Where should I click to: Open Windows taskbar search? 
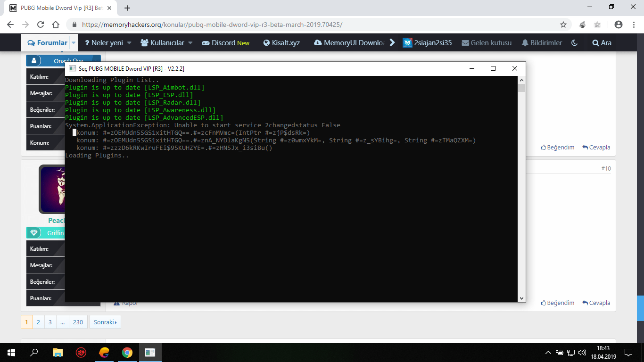[34, 352]
